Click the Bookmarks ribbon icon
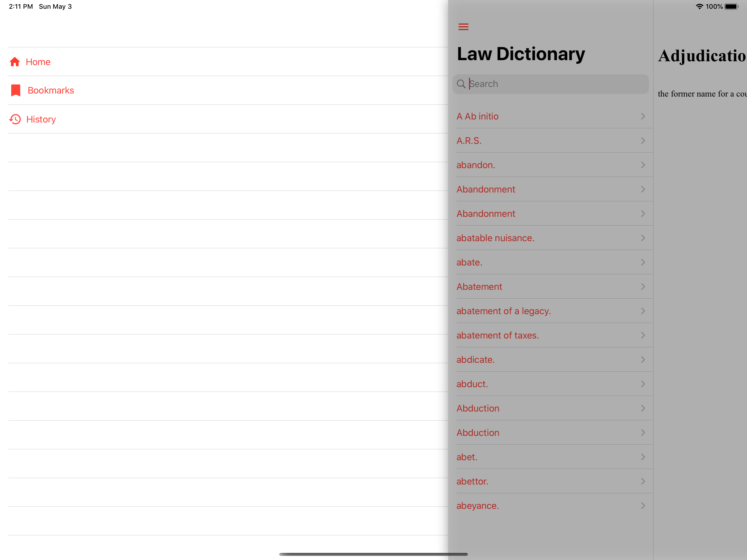This screenshot has width=747, height=560. (16, 90)
